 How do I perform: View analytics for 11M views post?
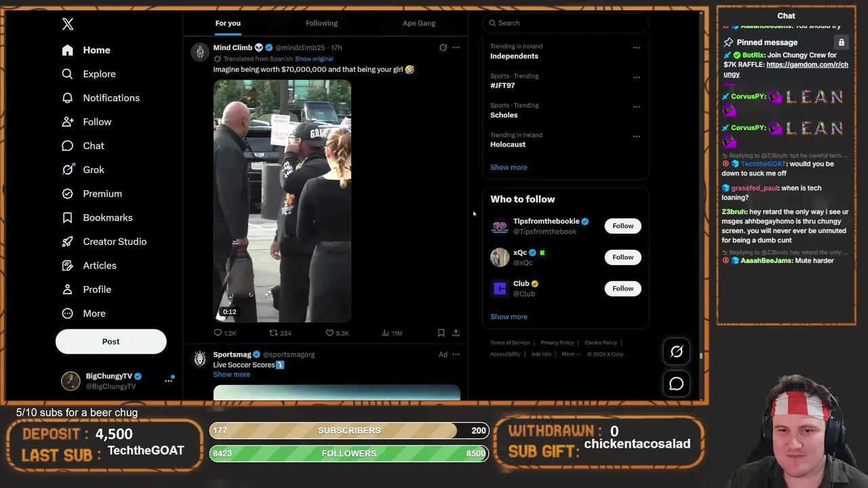[x=392, y=333]
